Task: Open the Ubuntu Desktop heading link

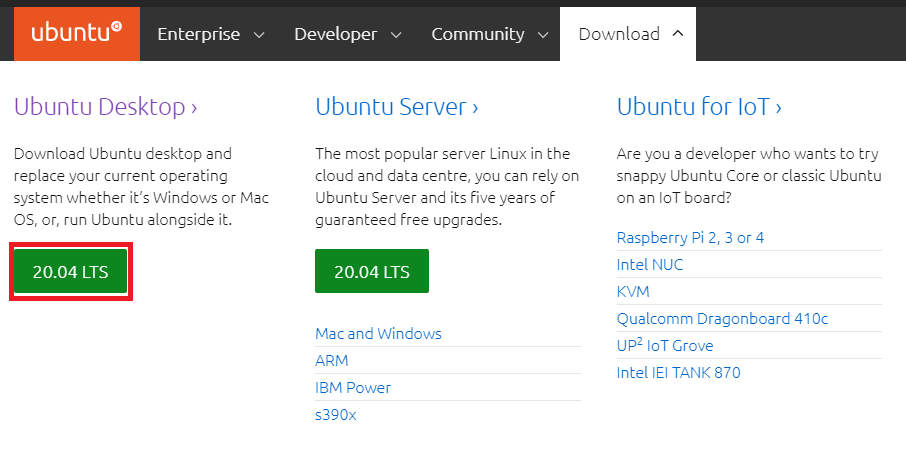Action: tap(106, 107)
